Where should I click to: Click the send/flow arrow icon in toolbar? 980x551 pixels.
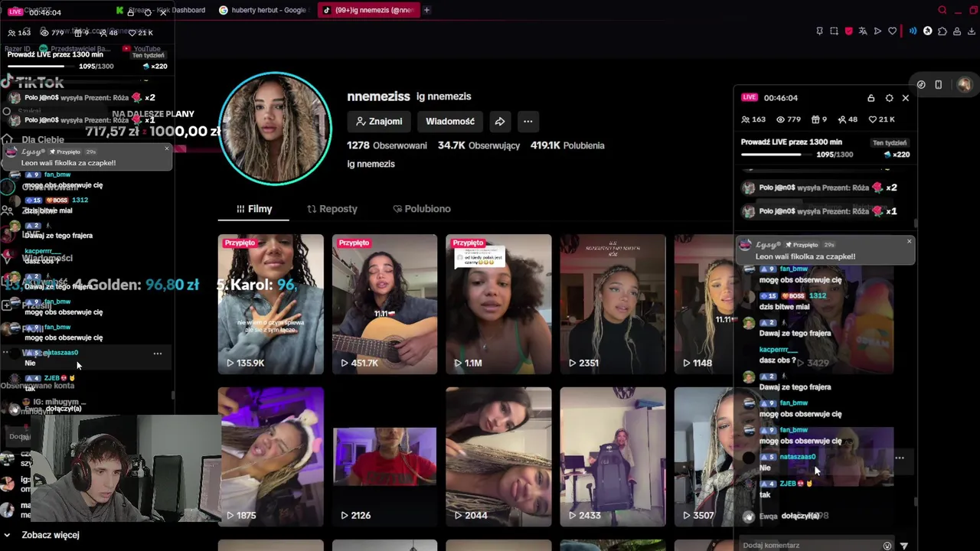[877, 31]
